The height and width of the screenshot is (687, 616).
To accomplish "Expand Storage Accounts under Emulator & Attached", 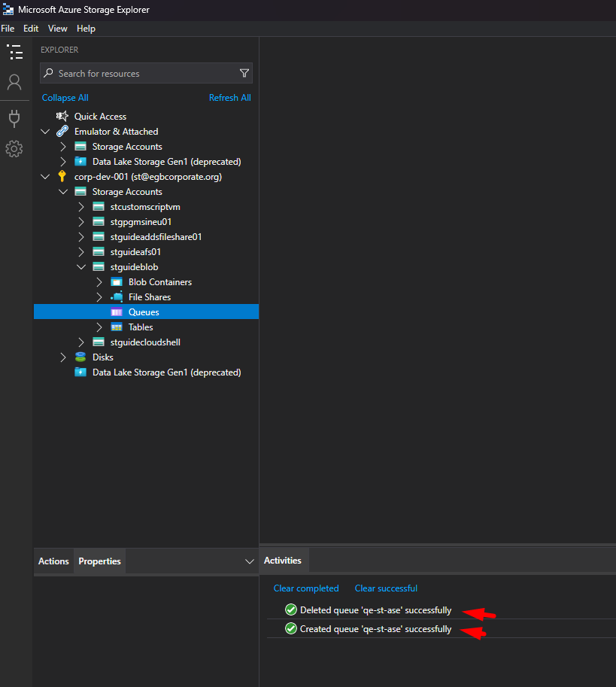I will point(63,146).
